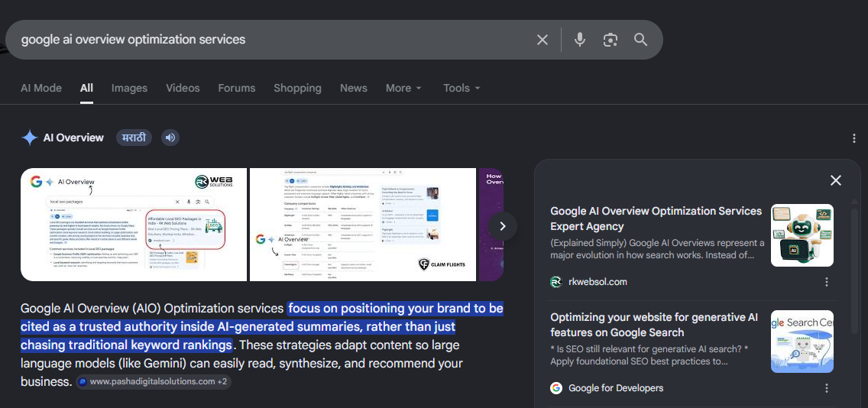This screenshot has height=408, width=868.
Task: Start voice search with the microphone icon
Action: [x=580, y=40]
